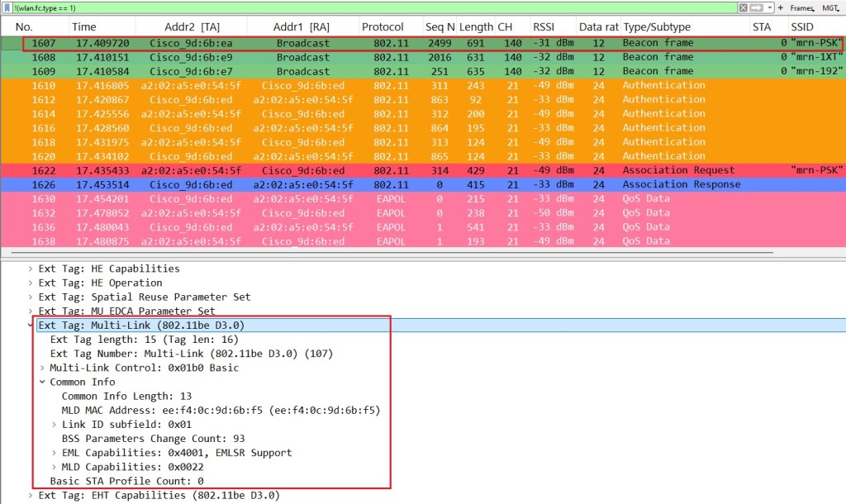Select packet 1622 Association Request row

pyautogui.click(x=413, y=170)
